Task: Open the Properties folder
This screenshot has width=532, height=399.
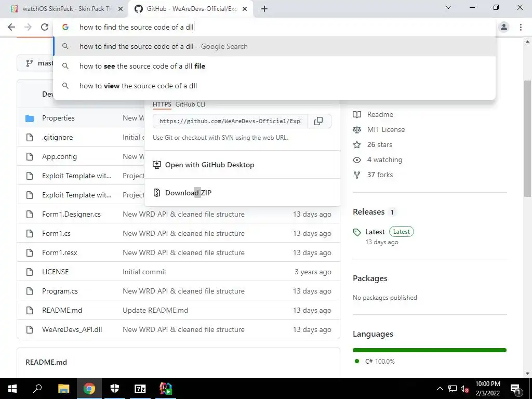Action: pyautogui.click(x=58, y=118)
